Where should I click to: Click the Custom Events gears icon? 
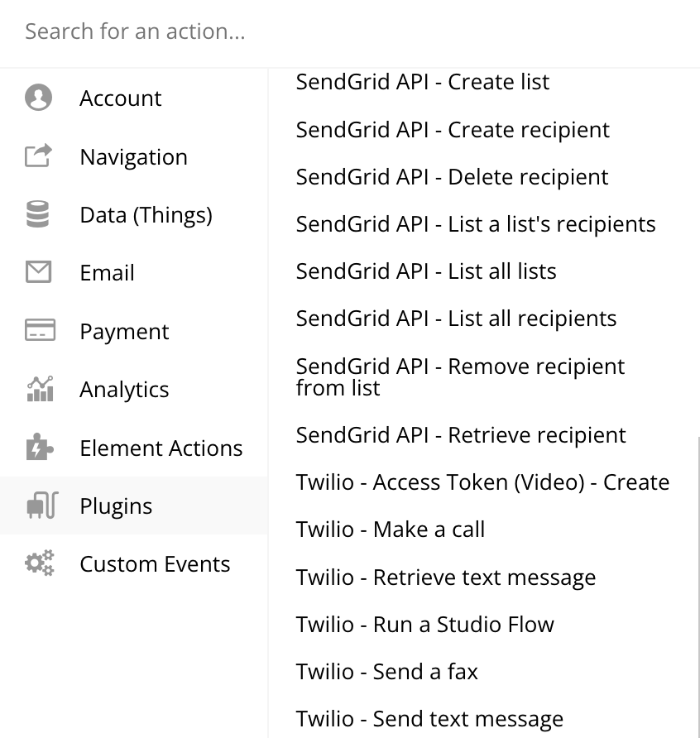[40, 563]
